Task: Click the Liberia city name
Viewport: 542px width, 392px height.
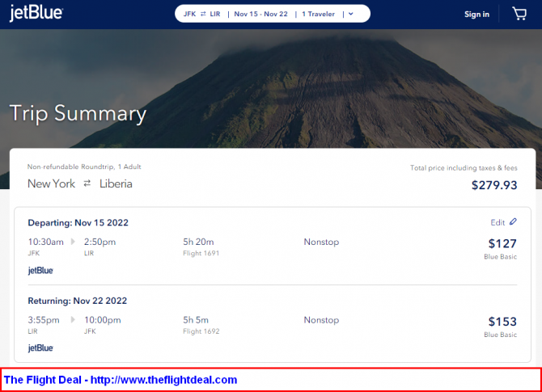Action: 116,183
